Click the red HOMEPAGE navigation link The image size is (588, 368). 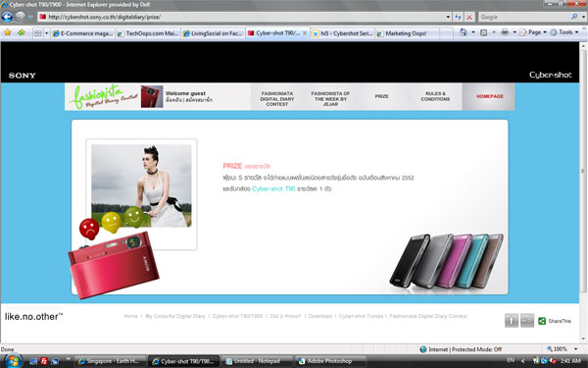[x=489, y=96]
